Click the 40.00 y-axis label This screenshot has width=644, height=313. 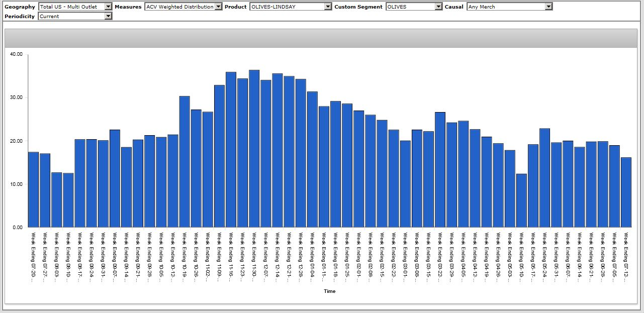(16, 54)
